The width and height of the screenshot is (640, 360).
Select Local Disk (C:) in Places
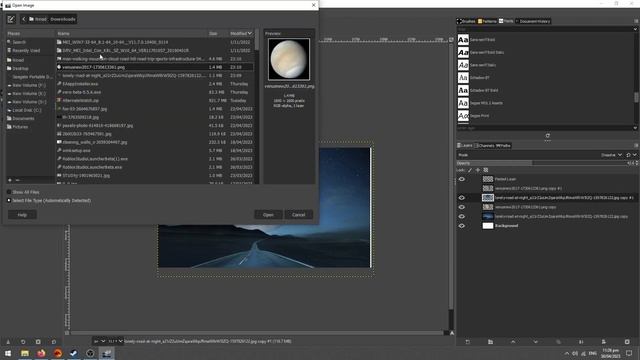[26, 110]
